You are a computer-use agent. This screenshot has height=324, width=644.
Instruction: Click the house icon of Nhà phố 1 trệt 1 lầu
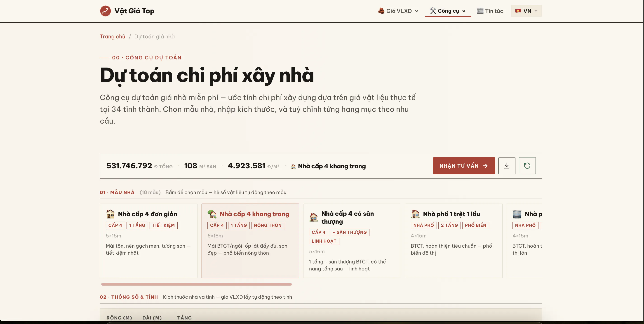tap(415, 214)
